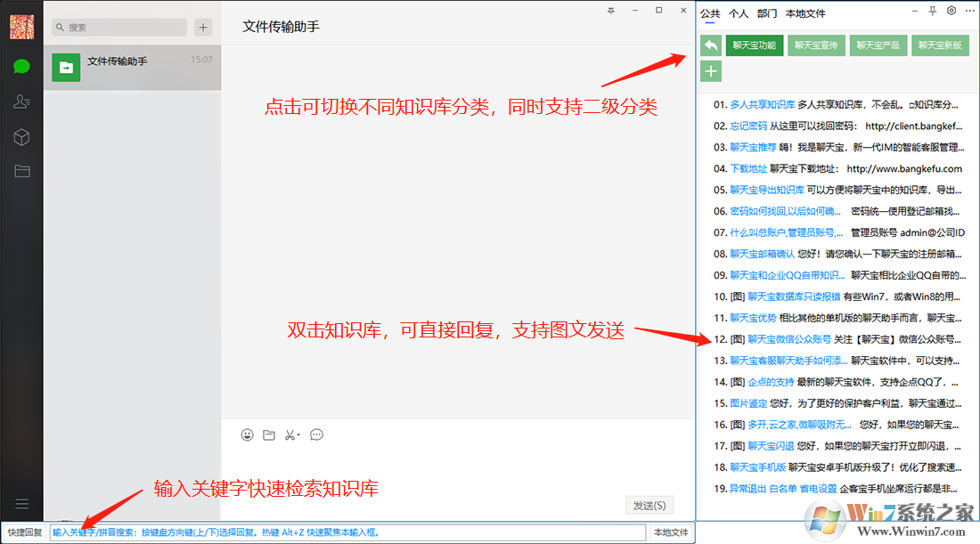This screenshot has height=544, width=980.
Task: Select the 聊天宝宣传 category button
Action: 816,45
